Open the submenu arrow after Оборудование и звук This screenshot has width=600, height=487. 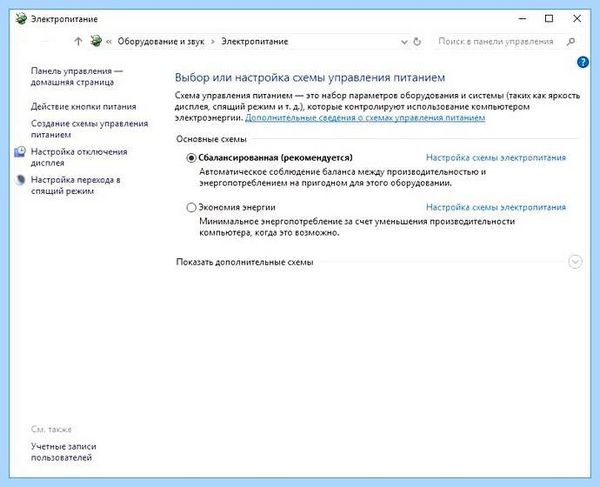tap(213, 42)
